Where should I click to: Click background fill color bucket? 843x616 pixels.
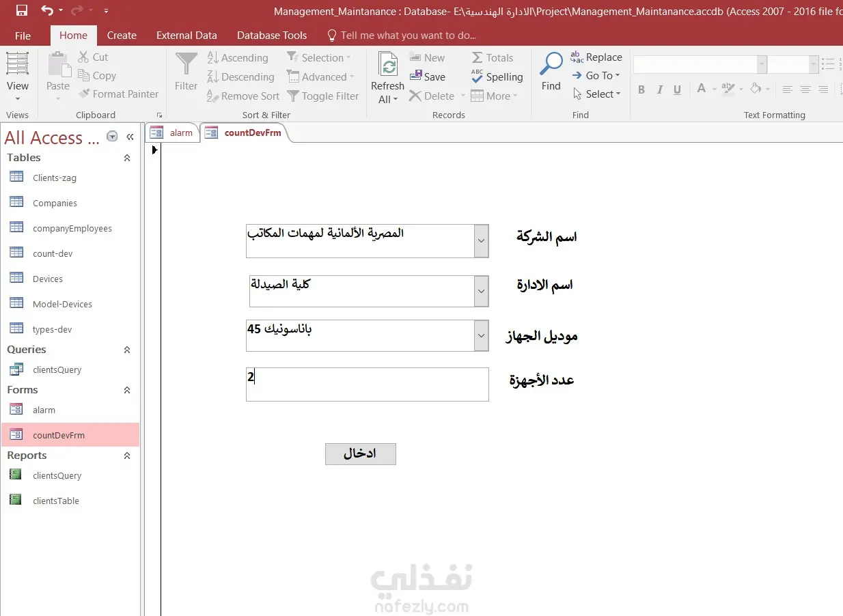(x=755, y=89)
